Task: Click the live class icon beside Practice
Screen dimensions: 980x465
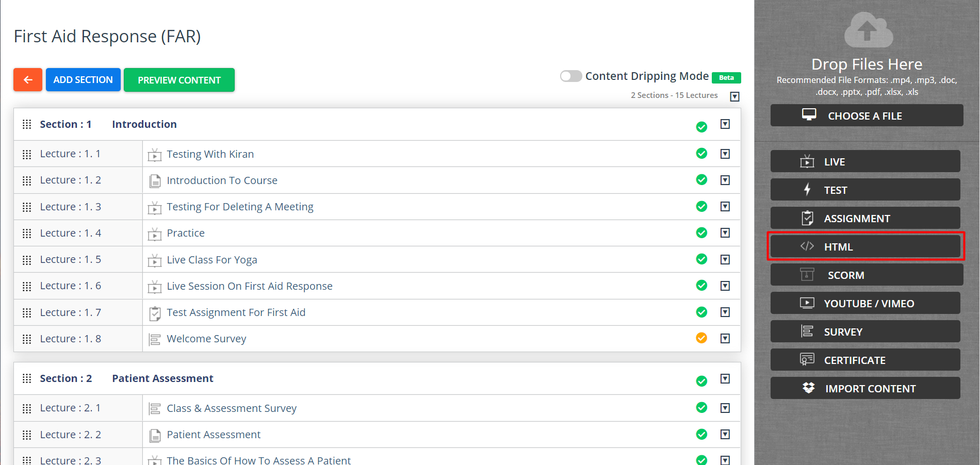Action: click(155, 234)
